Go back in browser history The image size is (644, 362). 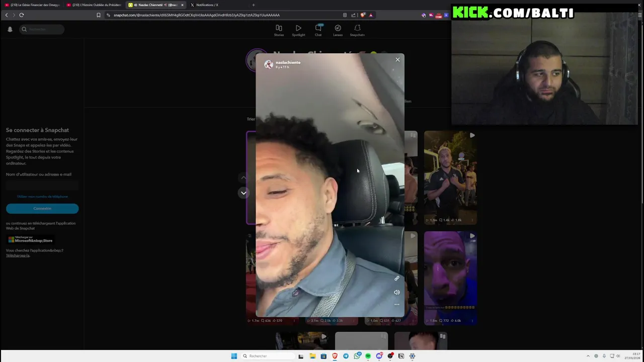point(7,15)
